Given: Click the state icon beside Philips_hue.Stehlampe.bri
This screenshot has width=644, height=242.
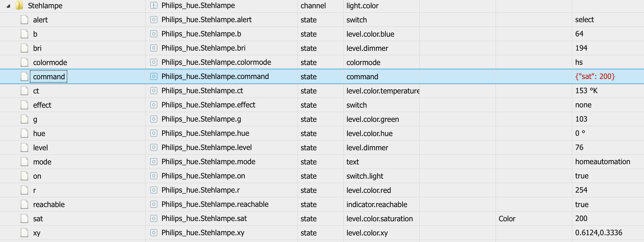Looking at the screenshot, I should click(154, 48).
